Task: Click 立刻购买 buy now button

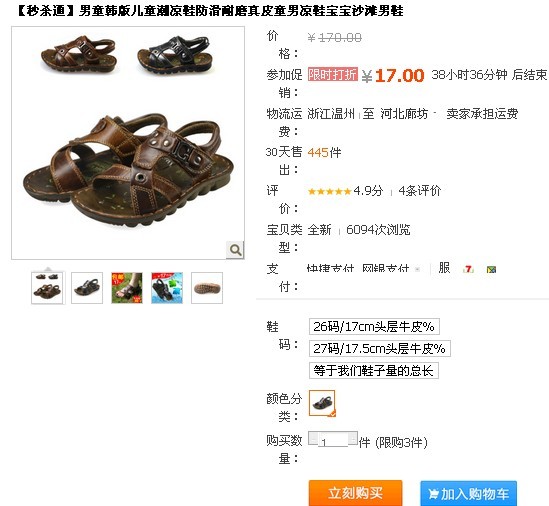Action: point(355,493)
